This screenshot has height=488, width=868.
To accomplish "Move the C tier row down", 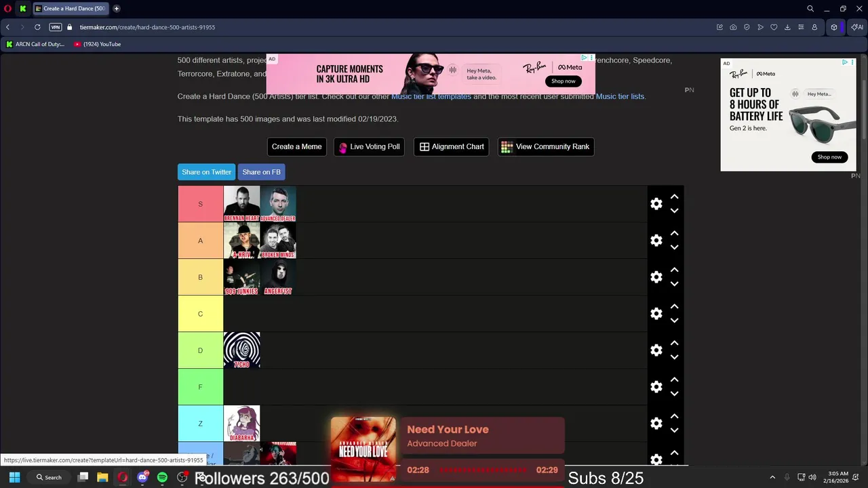I will tap(674, 321).
